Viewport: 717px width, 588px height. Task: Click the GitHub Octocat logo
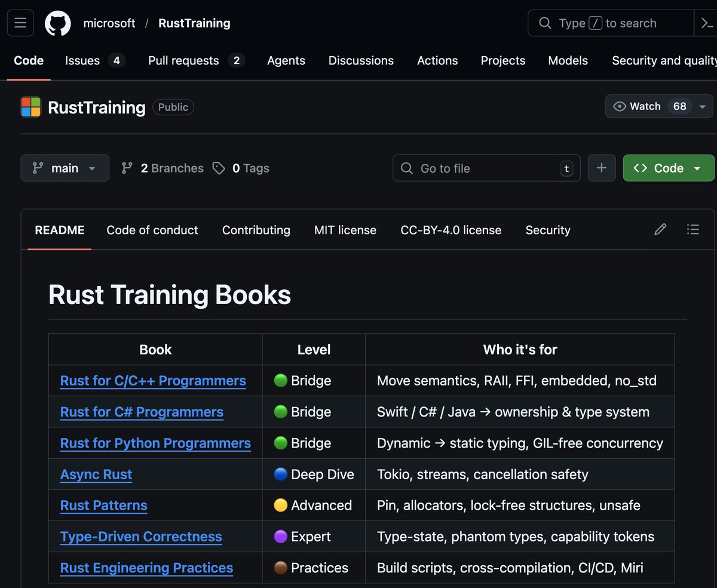[x=58, y=23]
